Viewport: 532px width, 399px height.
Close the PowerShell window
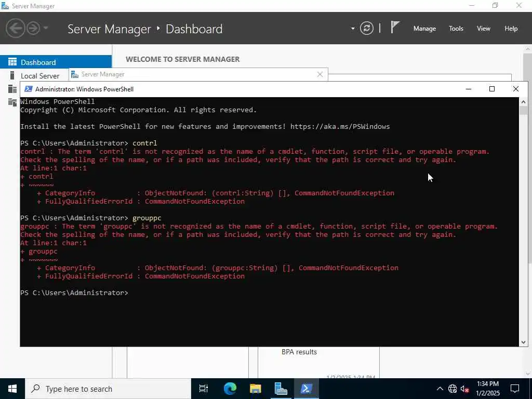pos(516,89)
